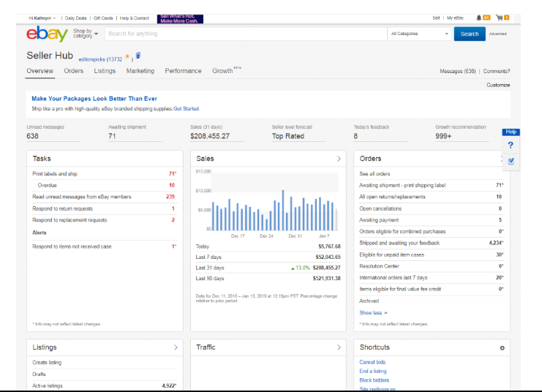Switch to Marketing tab
Image resolution: width=542 pixels, height=392 pixels.
140,71
